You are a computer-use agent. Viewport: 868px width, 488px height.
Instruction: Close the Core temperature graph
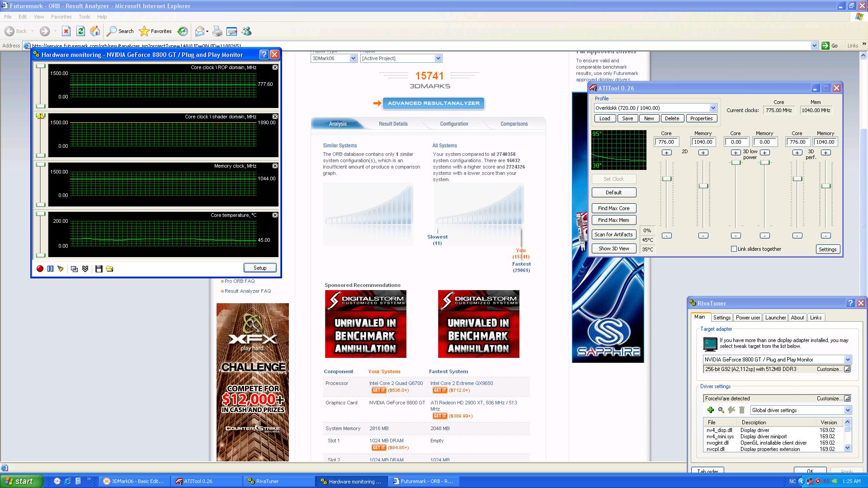click(x=275, y=215)
